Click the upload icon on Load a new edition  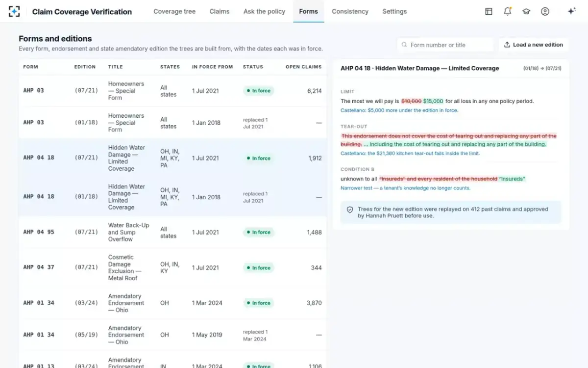507,45
